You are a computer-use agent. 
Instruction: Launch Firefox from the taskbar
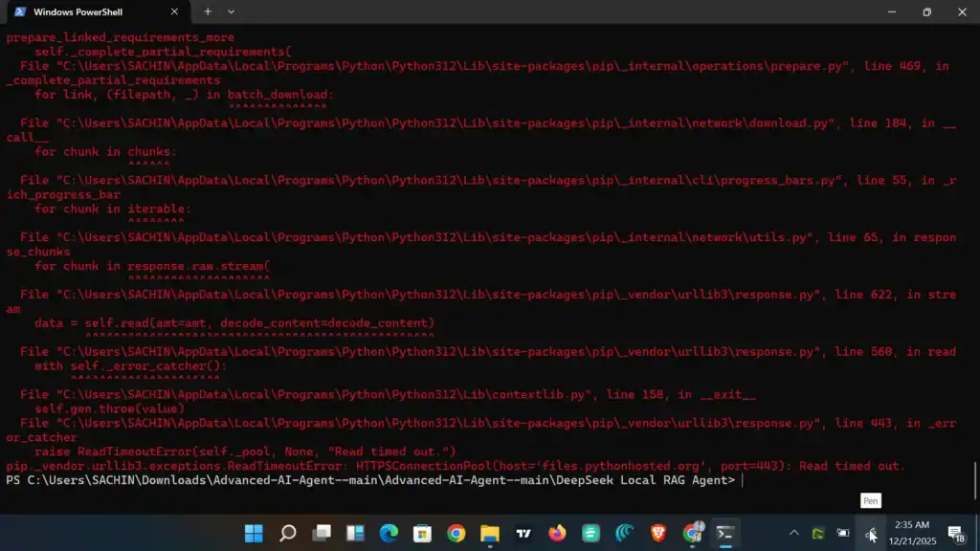coord(557,533)
